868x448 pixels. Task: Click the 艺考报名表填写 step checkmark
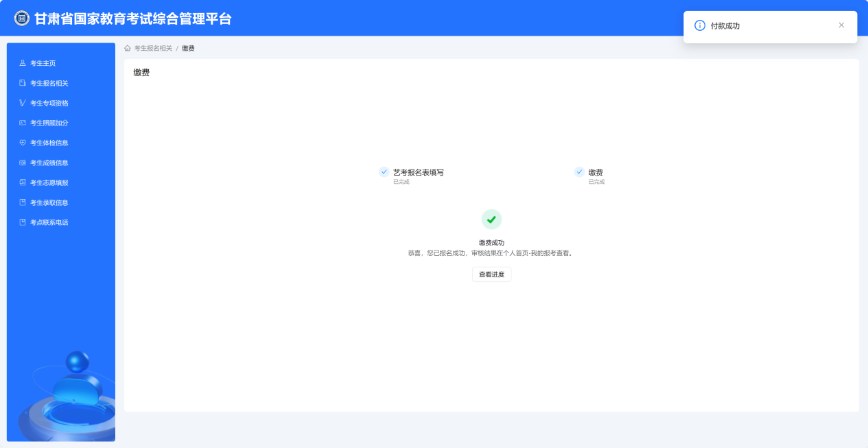[x=384, y=172]
